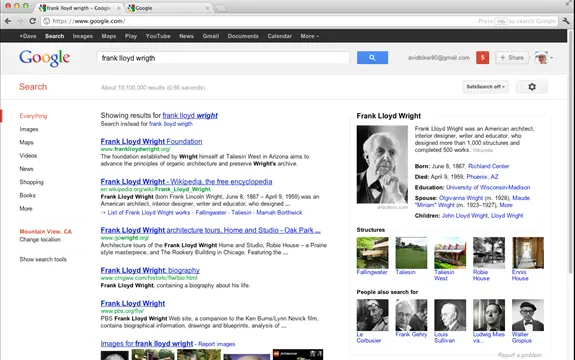Click Show search tools
This screenshot has width=575, height=360.
[x=43, y=259]
